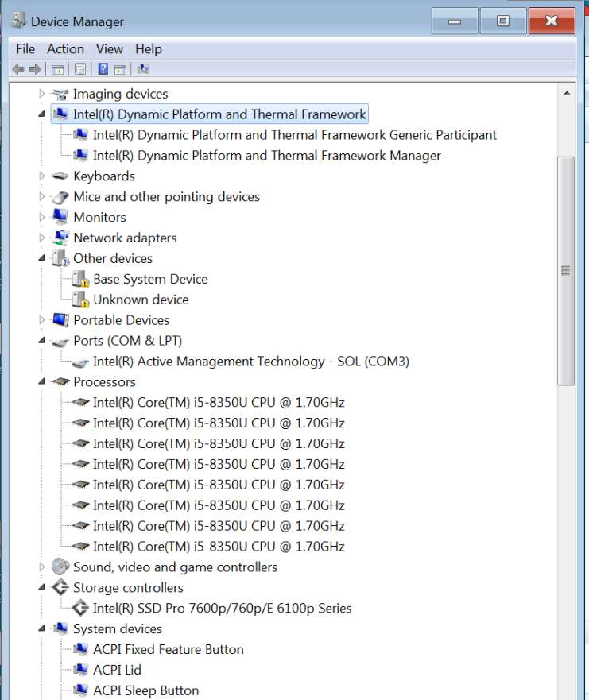Image resolution: width=589 pixels, height=700 pixels.
Task: Scan for hardware changes using the toolbar icon
Action: tap(143, 69)
